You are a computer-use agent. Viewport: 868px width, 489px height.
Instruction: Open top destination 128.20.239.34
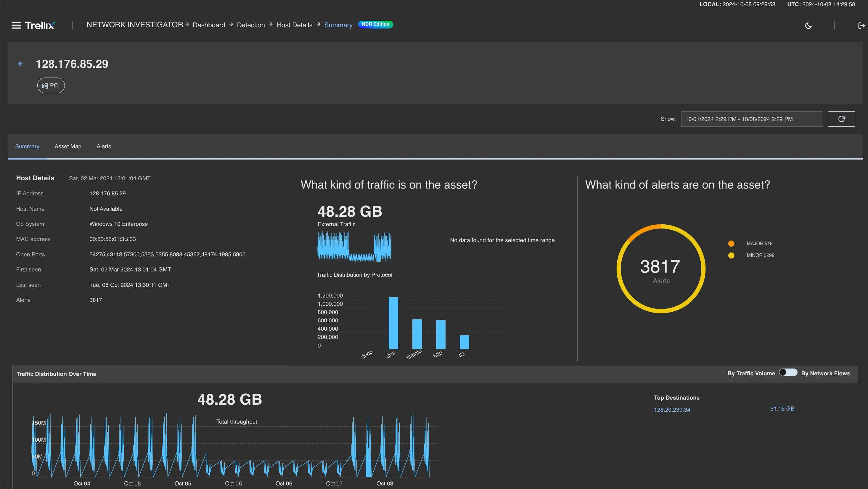point(672,410)
